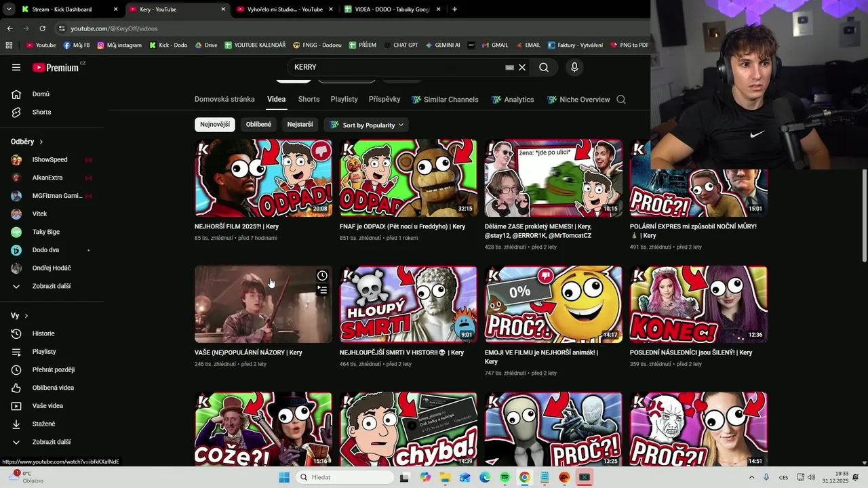The height and width of the screenshot is (488, 868).
Task: Add Harry Potter video to queue icon
Action: point(322,290)
